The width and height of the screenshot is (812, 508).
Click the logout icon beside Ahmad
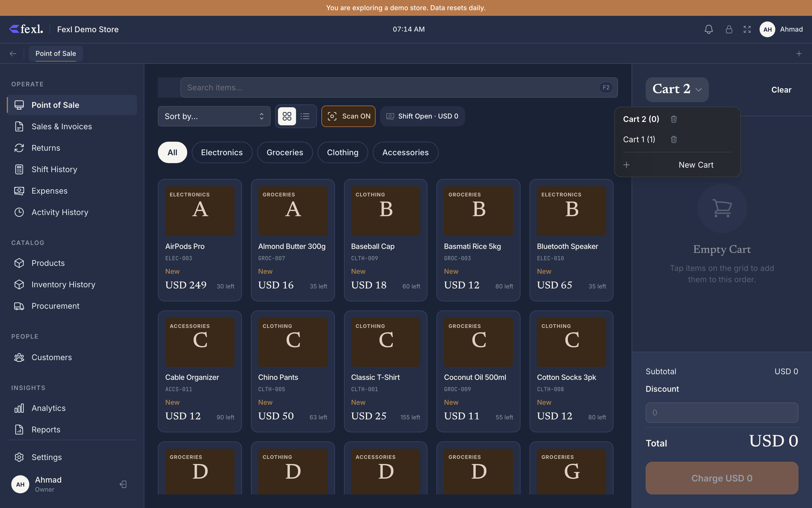pos(123,484)
